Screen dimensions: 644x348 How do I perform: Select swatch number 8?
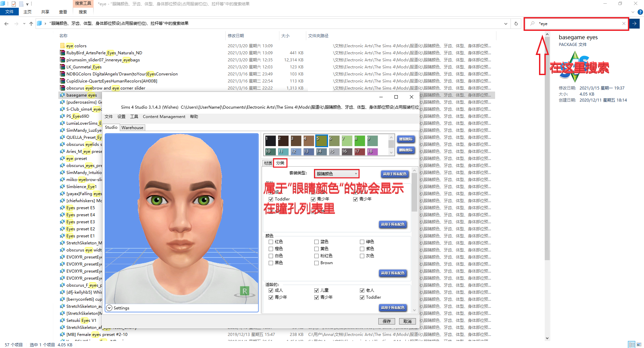(x=360, y=141)
